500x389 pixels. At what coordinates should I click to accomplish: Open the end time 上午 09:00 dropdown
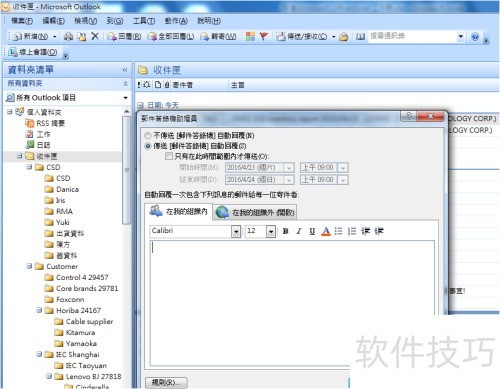(343, 180)
